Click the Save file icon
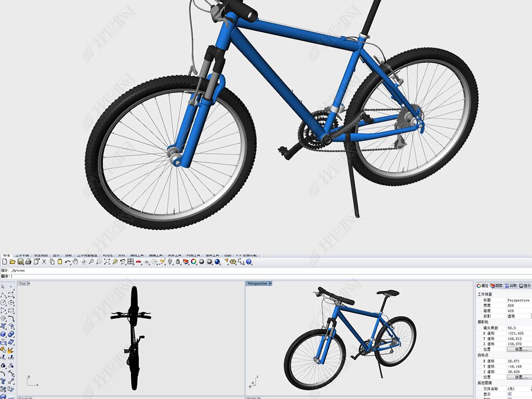This screenshot has height=399, width=532. [x=20, y=262]
